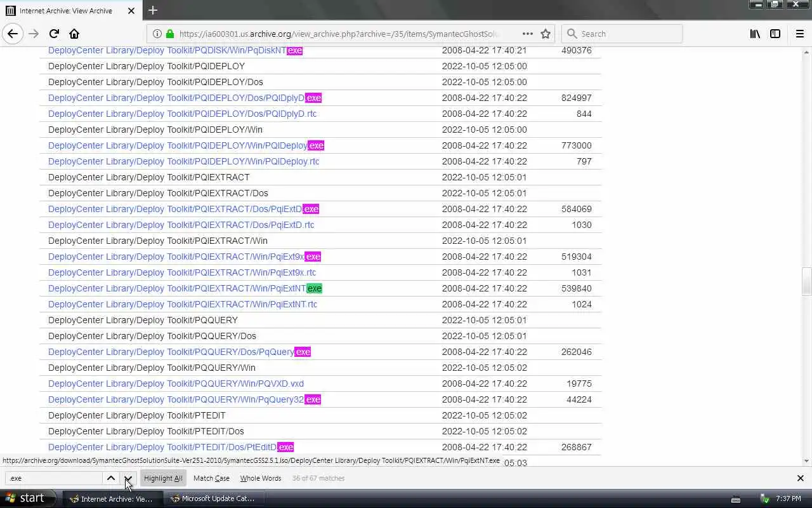Screen dimensions: 812x508
Task: Toggle the sidebar view
Action: [775, 34]
